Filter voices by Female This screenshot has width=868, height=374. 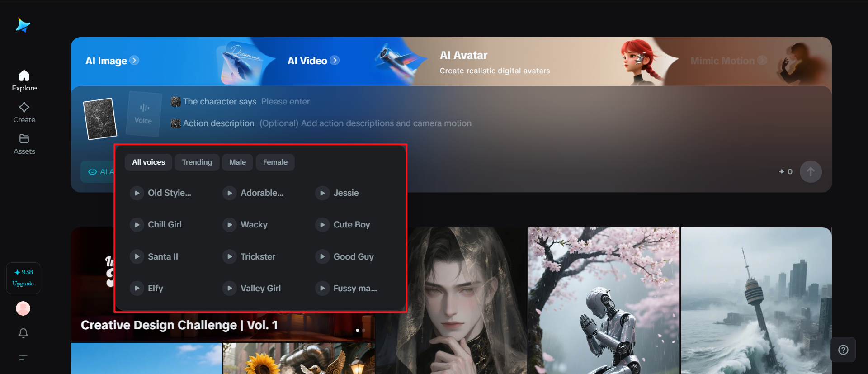click(275, 162)
